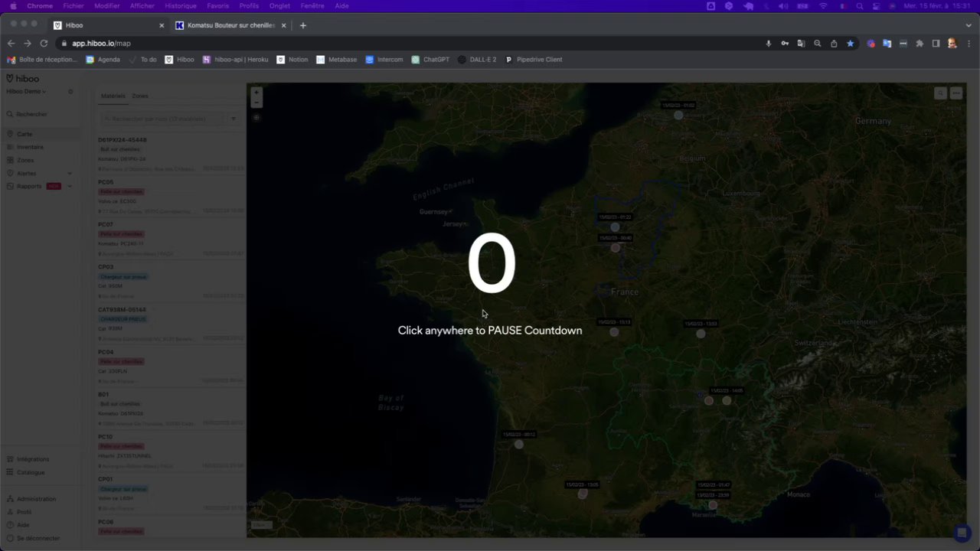Screen dimensions: 980x551
Task: Select equipment PC05 in the list
Action: [171, 197]
